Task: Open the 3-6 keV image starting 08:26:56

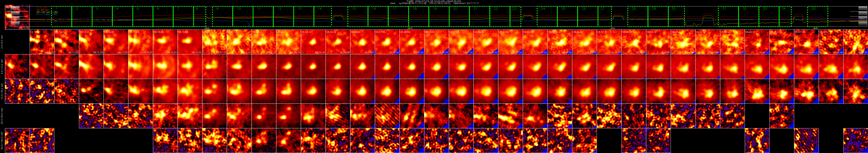Action: [x=362, y=42]
